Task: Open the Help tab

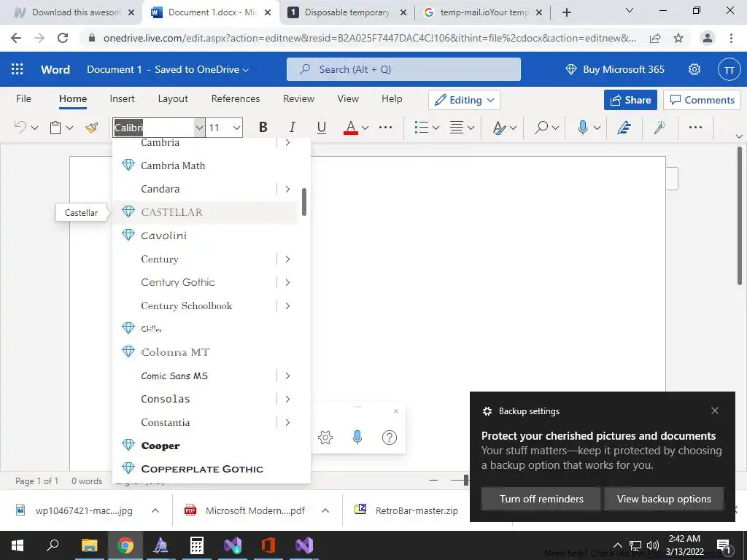Action: pos(392,98)
